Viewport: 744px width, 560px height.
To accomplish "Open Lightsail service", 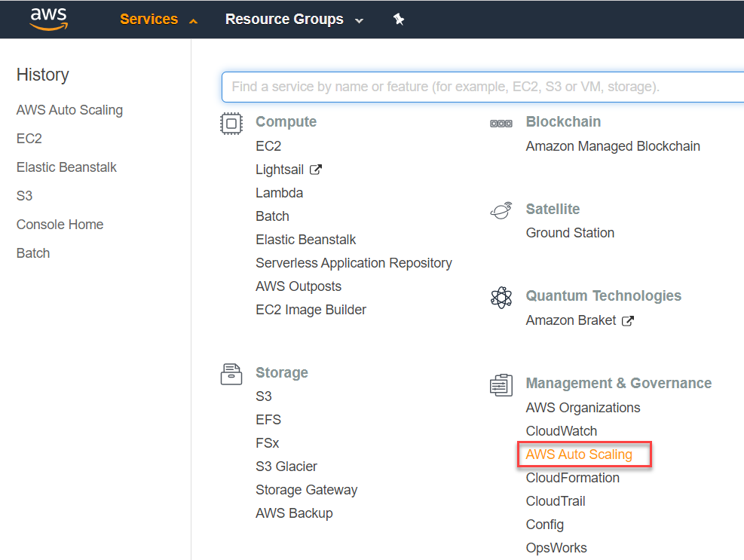I will (x=280, y=170).
